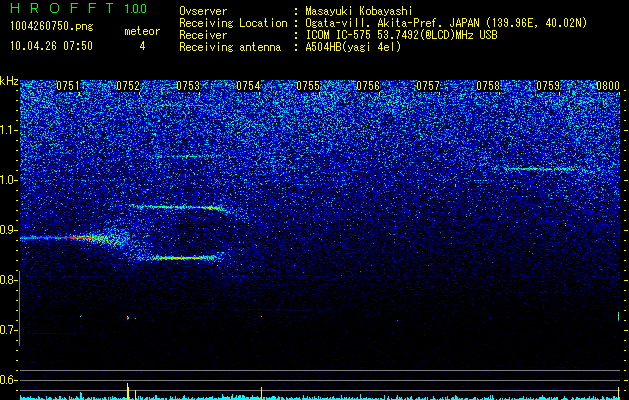Viewport: 629px width, 400px height.
Task: Click the 1.0 frequency axis label
Action: click(x=8, y=180)
